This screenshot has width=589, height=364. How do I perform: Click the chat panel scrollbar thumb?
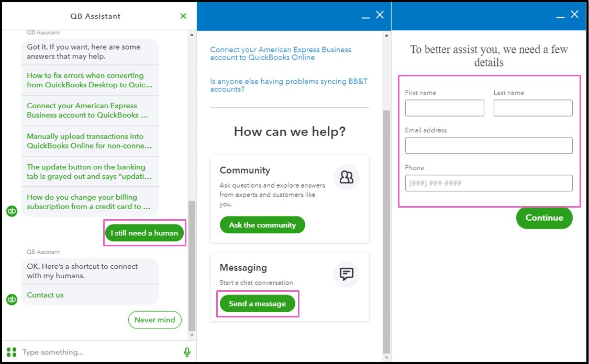[x=192, y=266]
